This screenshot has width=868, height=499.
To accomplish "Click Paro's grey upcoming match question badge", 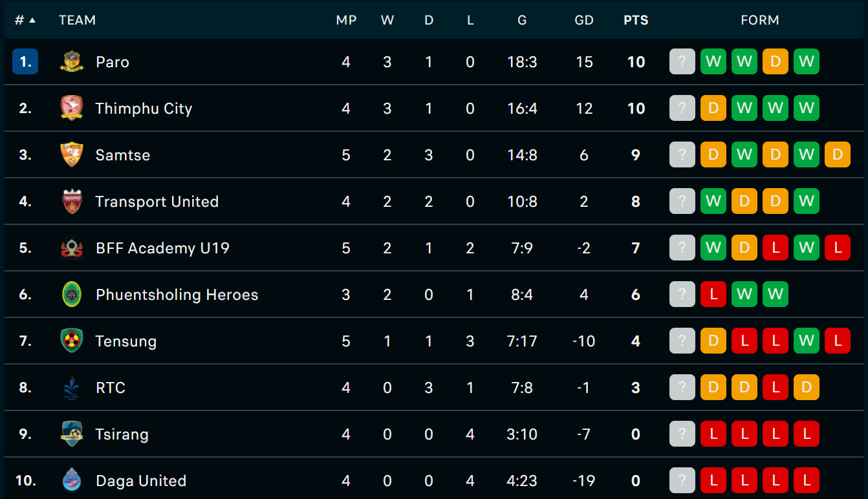I will pos(682,62).
